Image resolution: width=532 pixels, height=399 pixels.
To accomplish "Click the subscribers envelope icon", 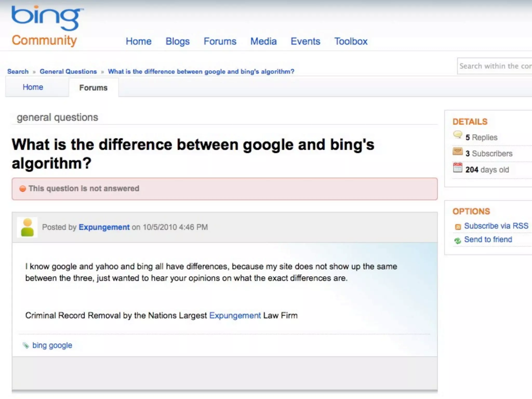I will (458, 151).
